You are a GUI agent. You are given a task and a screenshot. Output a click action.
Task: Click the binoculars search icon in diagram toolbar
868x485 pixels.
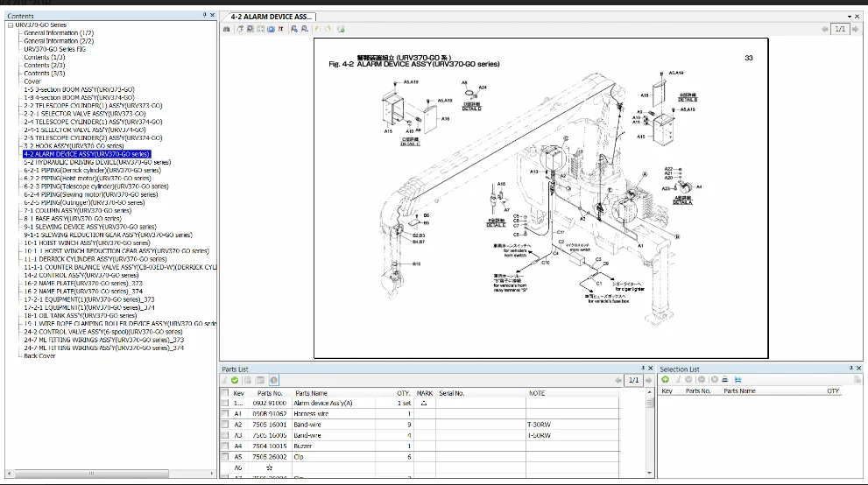click(x=227, y=29)
